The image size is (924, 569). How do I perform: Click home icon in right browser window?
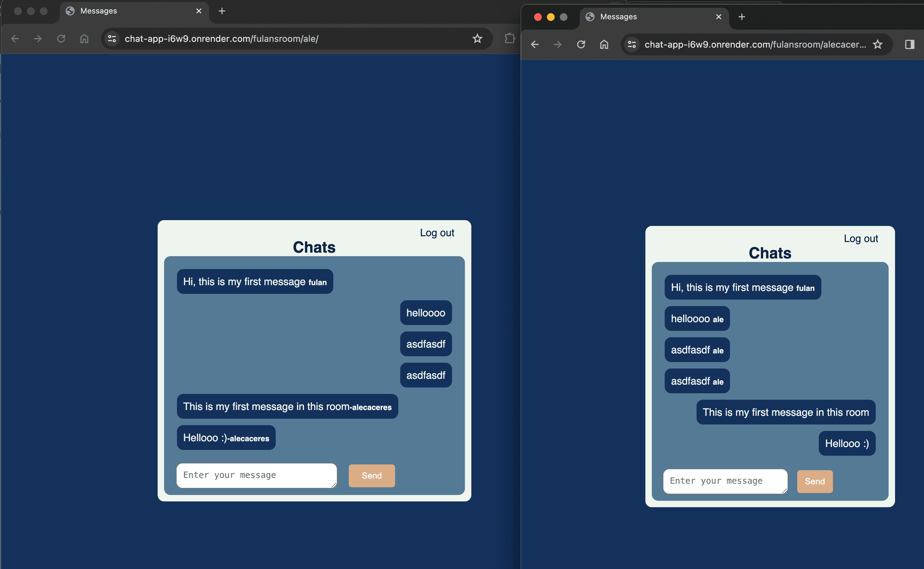(x=604, y=44)
